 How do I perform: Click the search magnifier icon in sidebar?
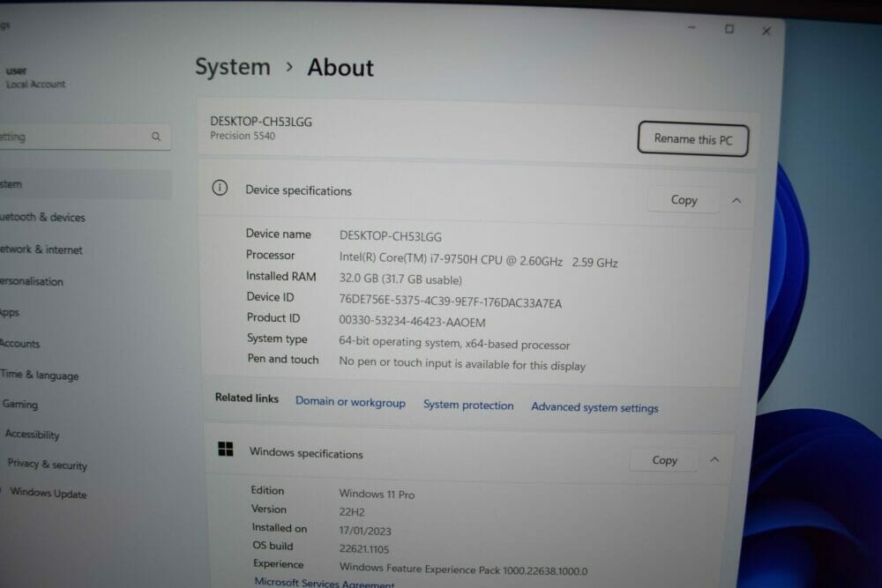156,136
